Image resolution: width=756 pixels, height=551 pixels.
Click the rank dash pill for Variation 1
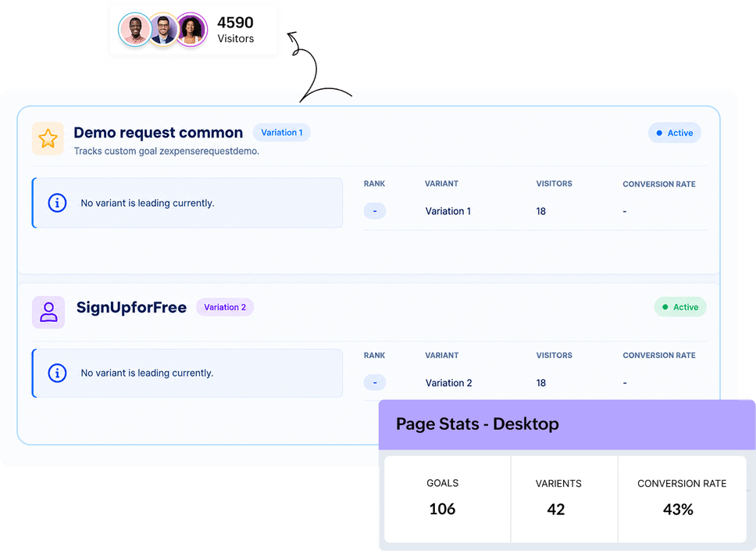tap(375, 211)
